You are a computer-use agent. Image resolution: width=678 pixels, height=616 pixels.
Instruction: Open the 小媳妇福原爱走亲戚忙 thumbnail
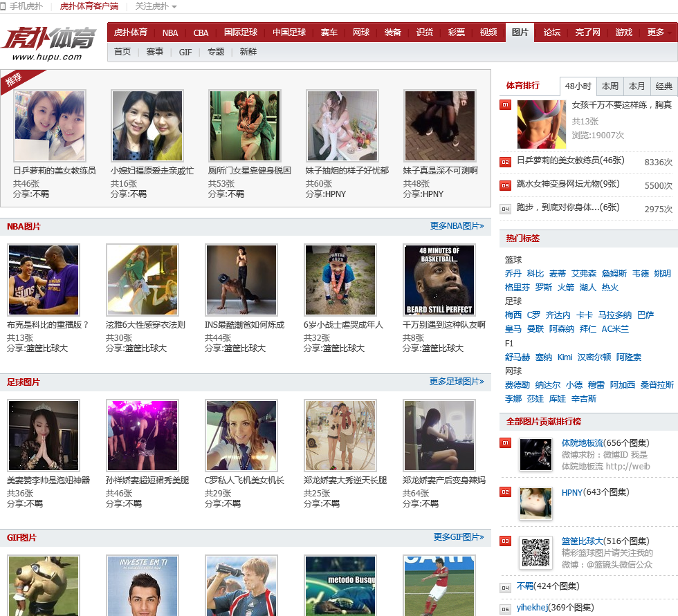coord(147,126)
